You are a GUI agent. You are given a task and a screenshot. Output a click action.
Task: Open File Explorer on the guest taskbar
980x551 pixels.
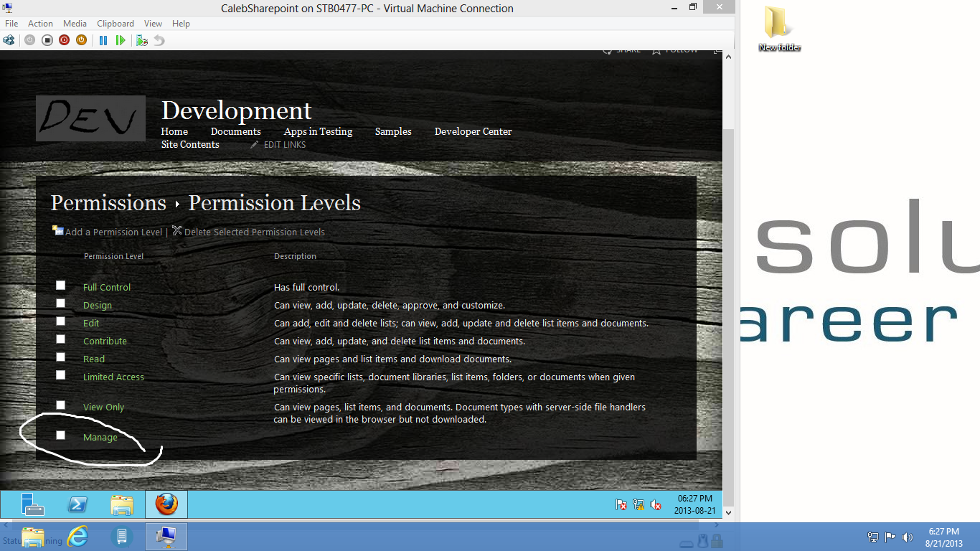(122, 504)
